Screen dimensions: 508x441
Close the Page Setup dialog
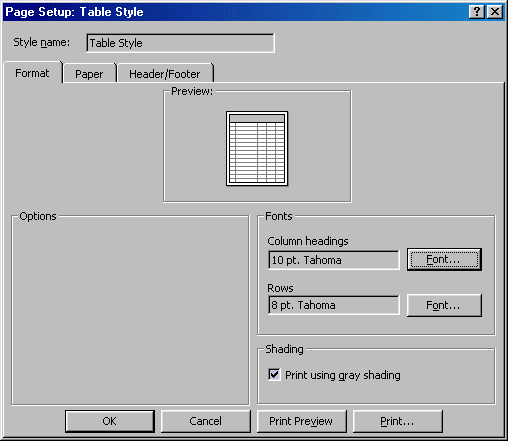click(495, 12)
